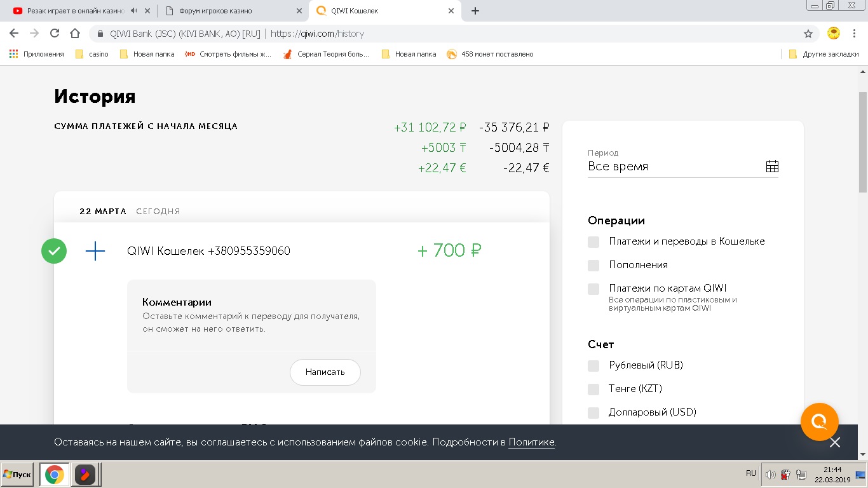The width and height of the screenshot is (868, 488).
Task: Open the Все время period dropdown
Action: [x=683, y=166]
